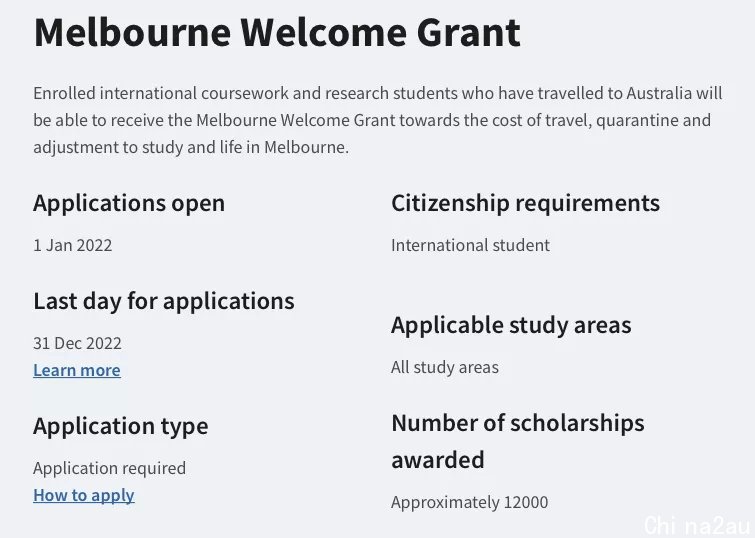Click the International student text

click(x=470, y=245)
